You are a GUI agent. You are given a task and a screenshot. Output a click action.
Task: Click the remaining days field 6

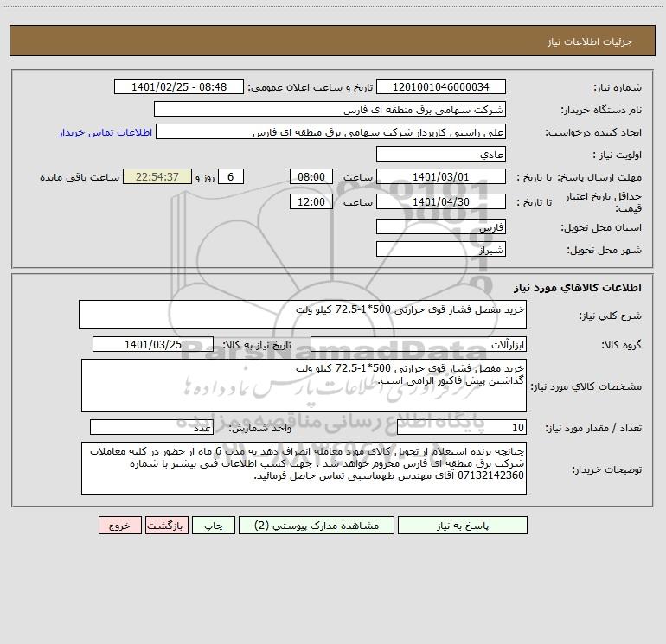pyautogui.click(x=231, y=176)
